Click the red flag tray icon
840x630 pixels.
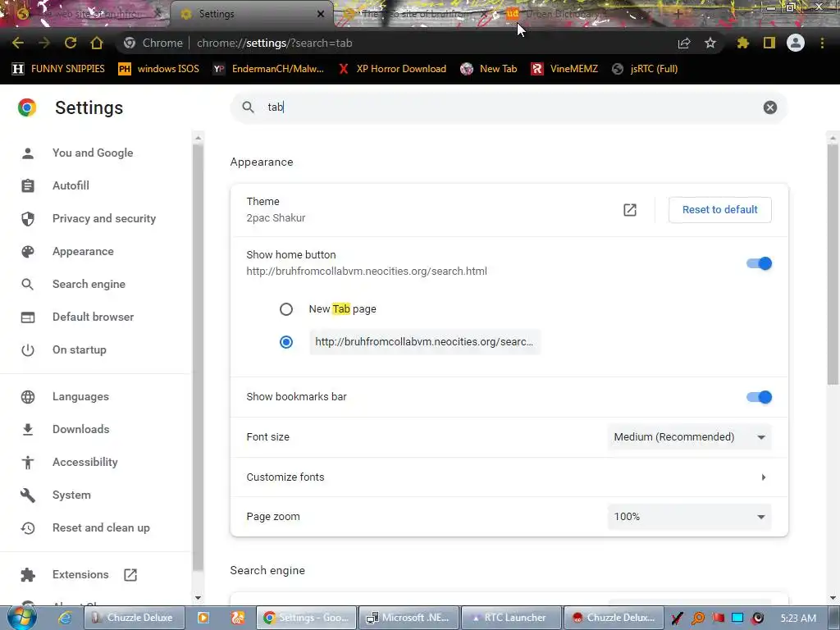[x=718, y=619]
